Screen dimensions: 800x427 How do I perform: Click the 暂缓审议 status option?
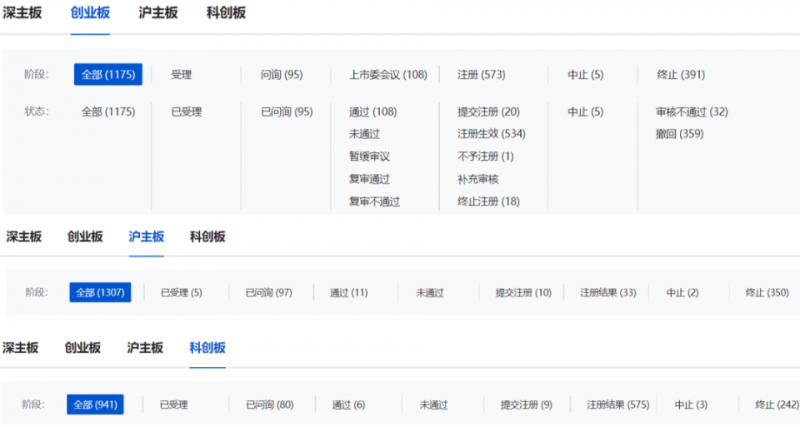tap(369, 157)
